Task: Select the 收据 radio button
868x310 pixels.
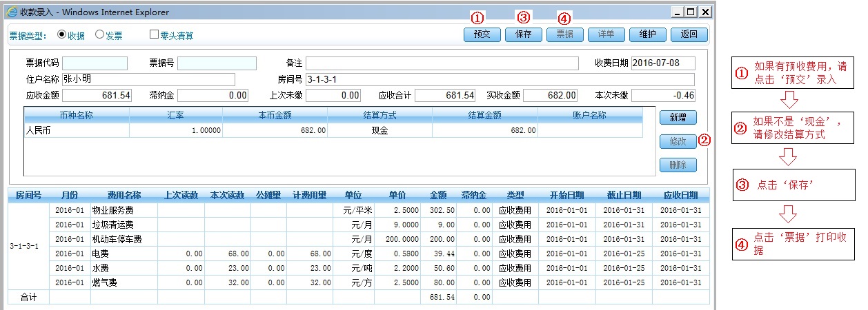Action: 62,34
